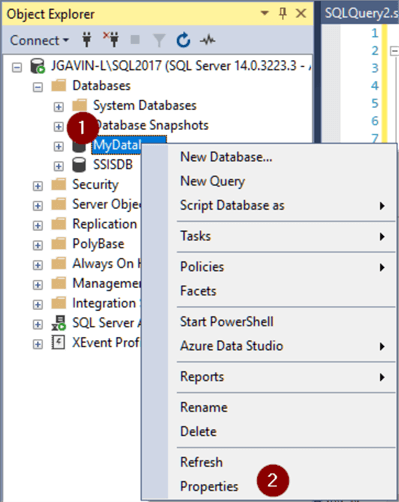Click the Disconnect plug icon with red X

pos(111,40)
